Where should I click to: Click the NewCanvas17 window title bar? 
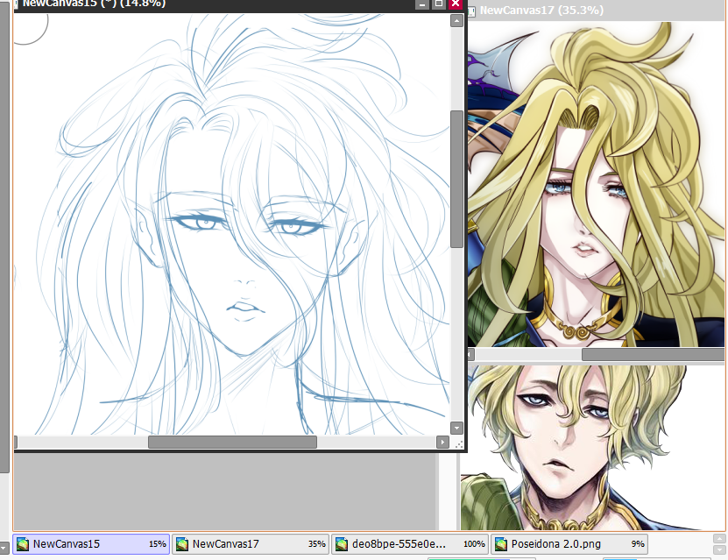pos(597,11)
